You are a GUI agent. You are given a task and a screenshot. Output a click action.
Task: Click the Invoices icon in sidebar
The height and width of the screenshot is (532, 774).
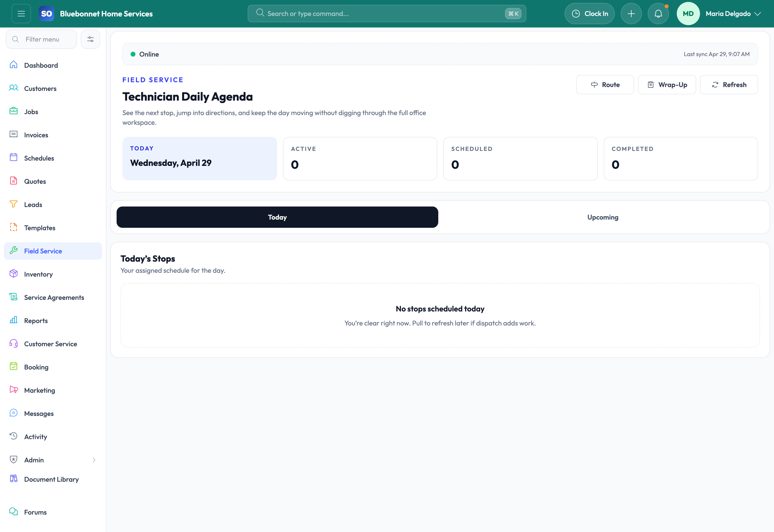[x=14, y=134]
